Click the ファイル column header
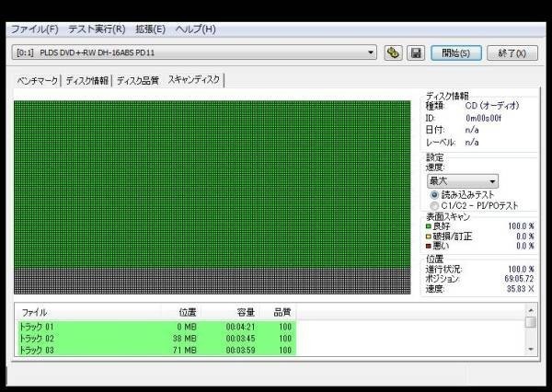Image resolution: width=552 pixels, height=392 pixels. 88,312
